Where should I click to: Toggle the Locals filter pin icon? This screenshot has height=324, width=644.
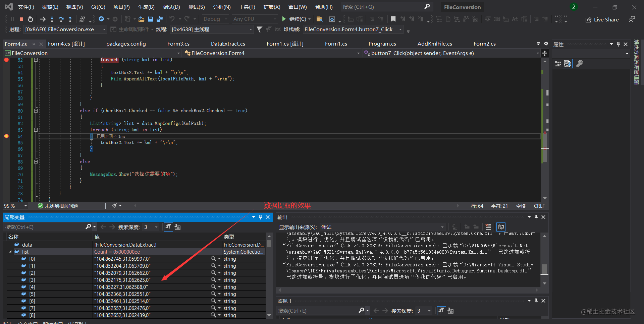tap(168, 227)
